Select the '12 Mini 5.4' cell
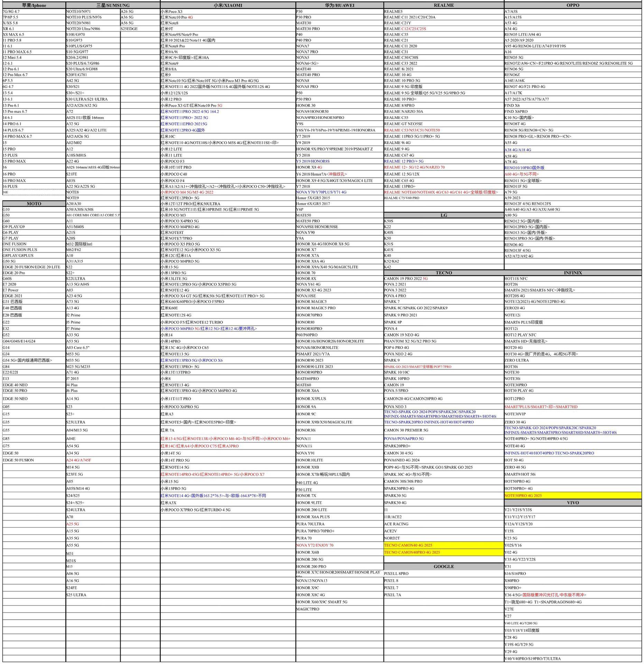The height and width of the screenshot is (664, 644). (34, 57)
